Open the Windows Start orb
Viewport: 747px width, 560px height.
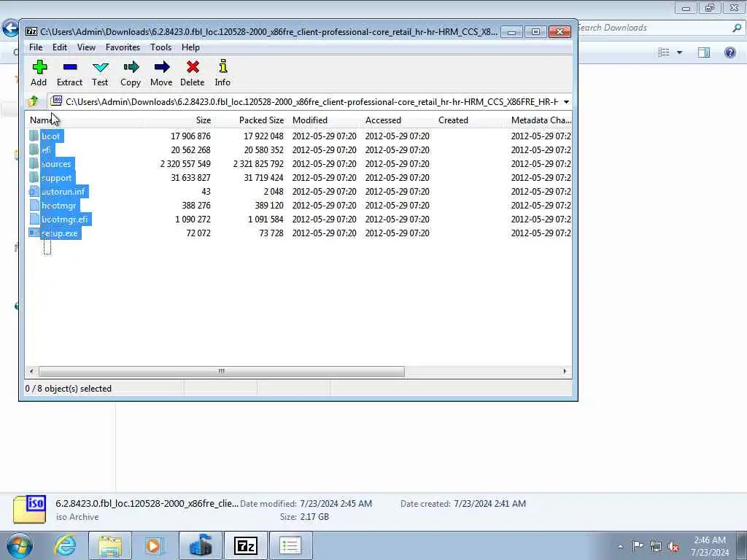tap(20, 545)
